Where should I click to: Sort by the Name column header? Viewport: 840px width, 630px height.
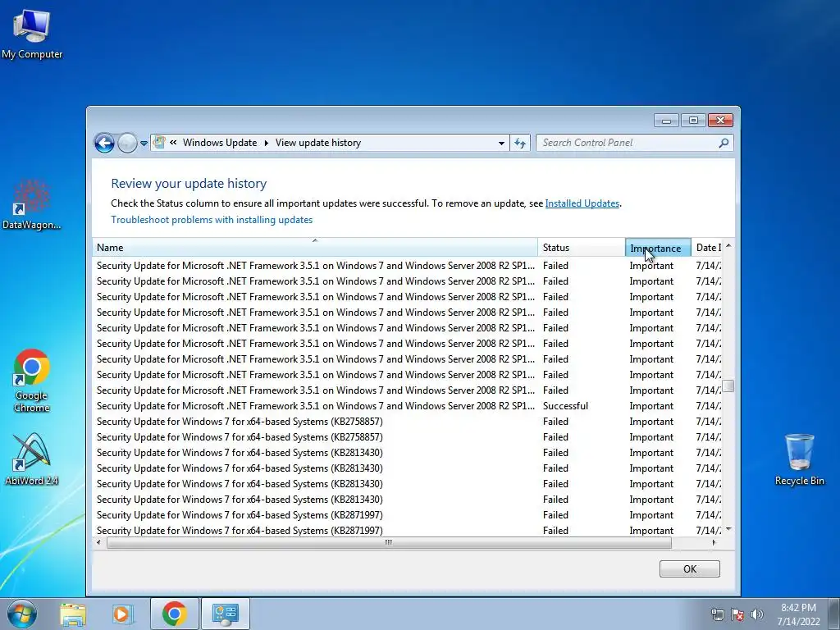pos(315,248)
